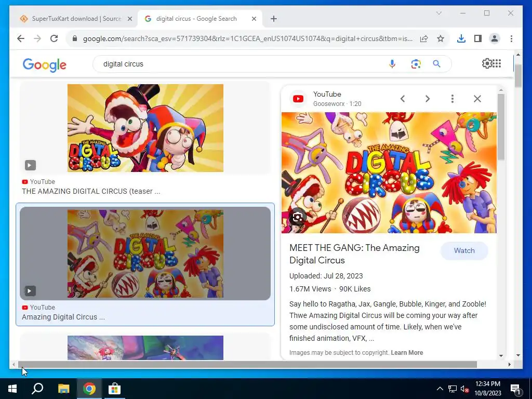Image resolution: width=532 pixels, height=399 pixels.
Task: Click Gooseworx · 1:20 channel text
Action: [337, 104]
